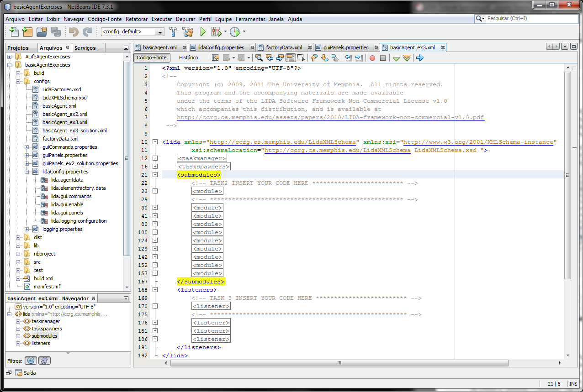Start macro recording with red circle icon
The width and height of the screenshot is (583, 392).
click(x=372, y=58)
